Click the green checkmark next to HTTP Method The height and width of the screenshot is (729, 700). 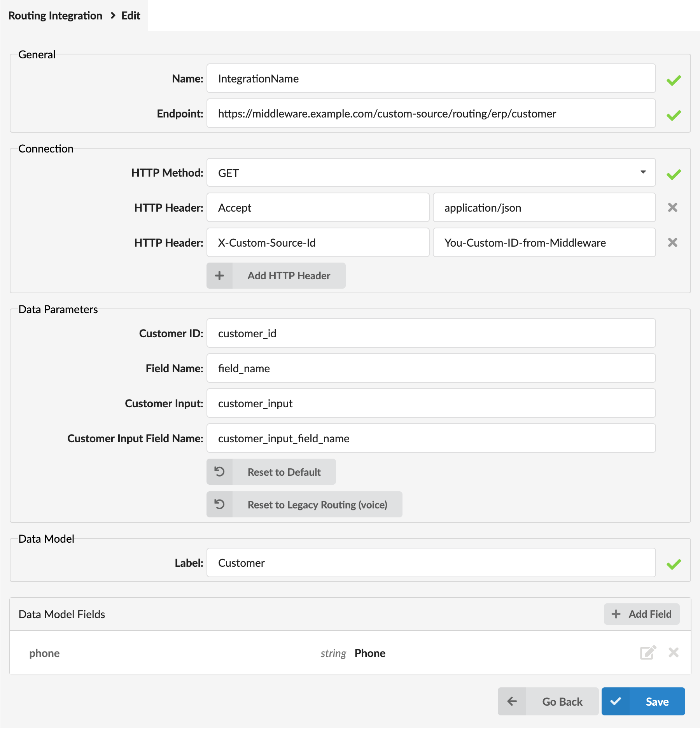coord(674,175)
